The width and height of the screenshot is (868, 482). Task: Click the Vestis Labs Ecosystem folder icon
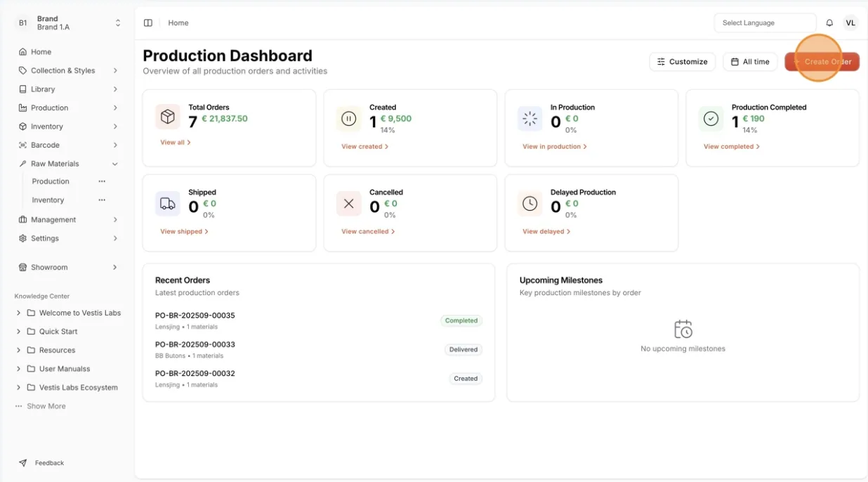tap(31, 387)
